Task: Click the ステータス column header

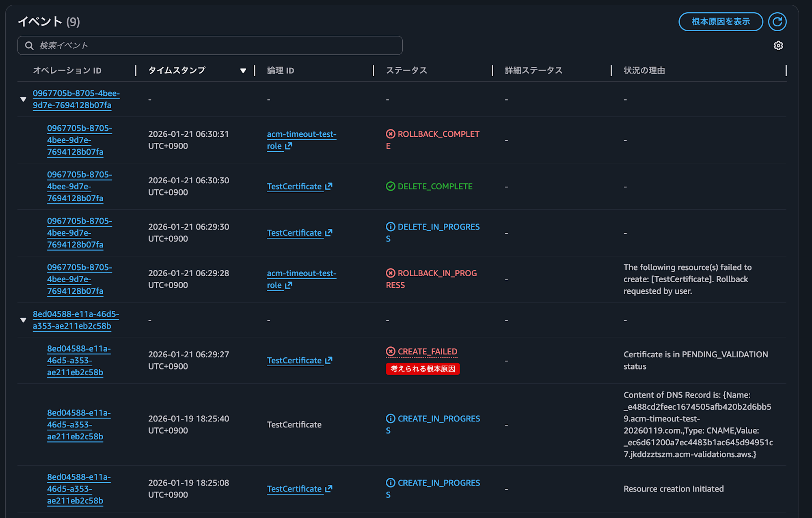Action: (x=406, y=71)
